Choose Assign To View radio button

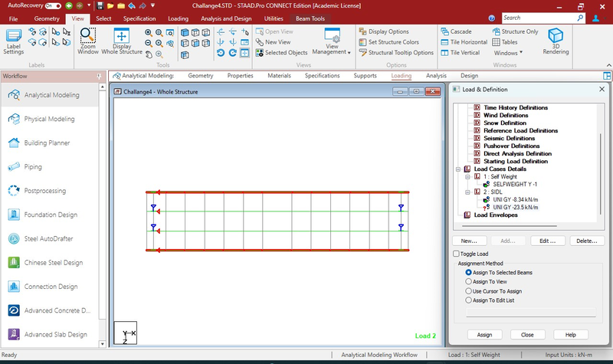tap(469, 282)
